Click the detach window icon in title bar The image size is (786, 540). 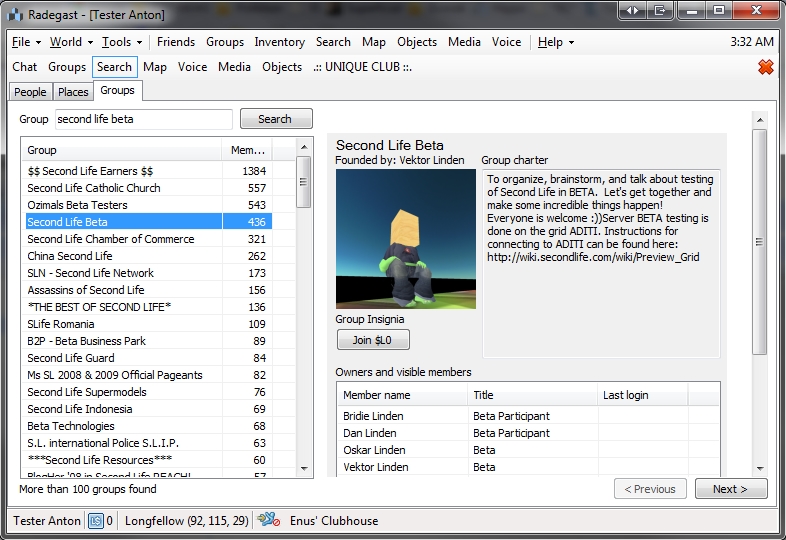click(659, 11)
